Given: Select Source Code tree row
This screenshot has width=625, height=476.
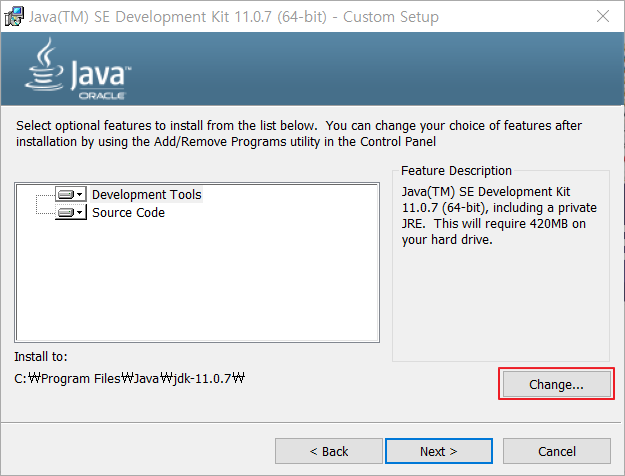Looking at the screenshot, I should [128, 212].
